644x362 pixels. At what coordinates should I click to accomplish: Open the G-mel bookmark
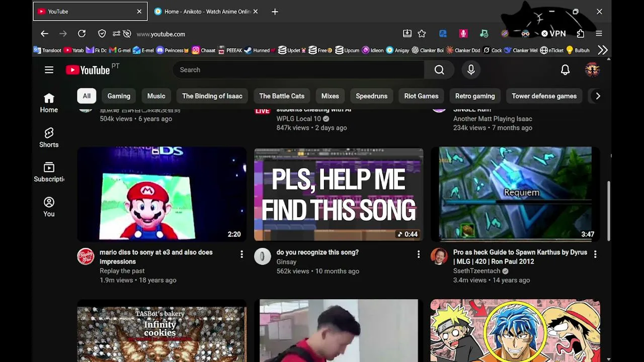[120, 50]
